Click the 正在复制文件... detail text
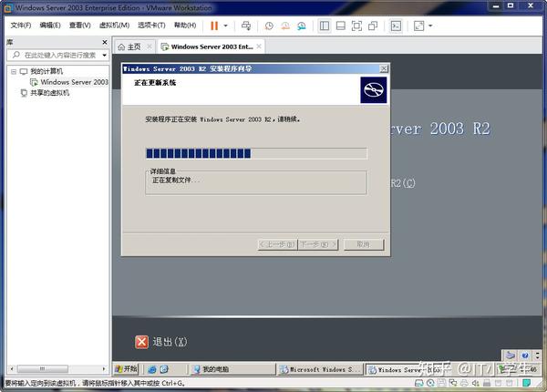The width and height of the screenshot is (547, 392). pyautogui.click(x=176, y=181)
